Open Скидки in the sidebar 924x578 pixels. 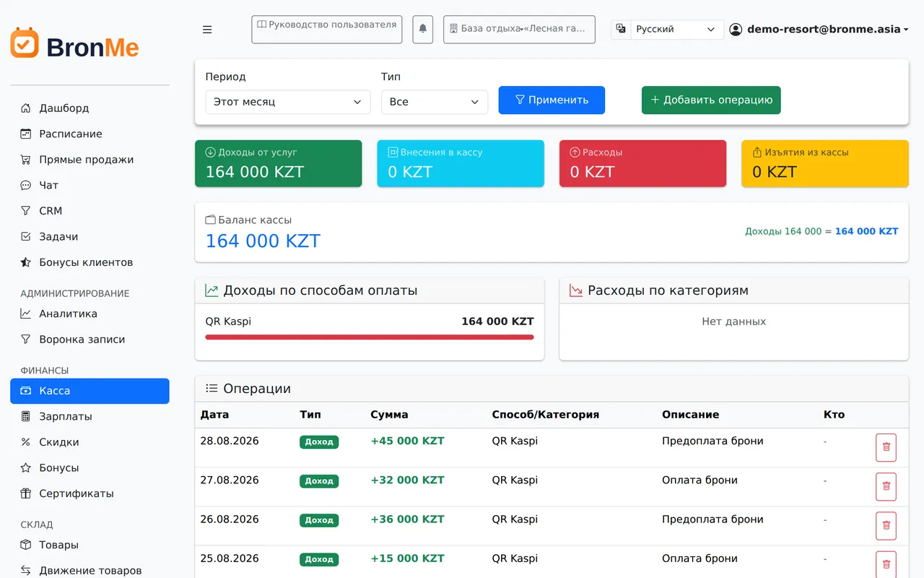[90, 442]
